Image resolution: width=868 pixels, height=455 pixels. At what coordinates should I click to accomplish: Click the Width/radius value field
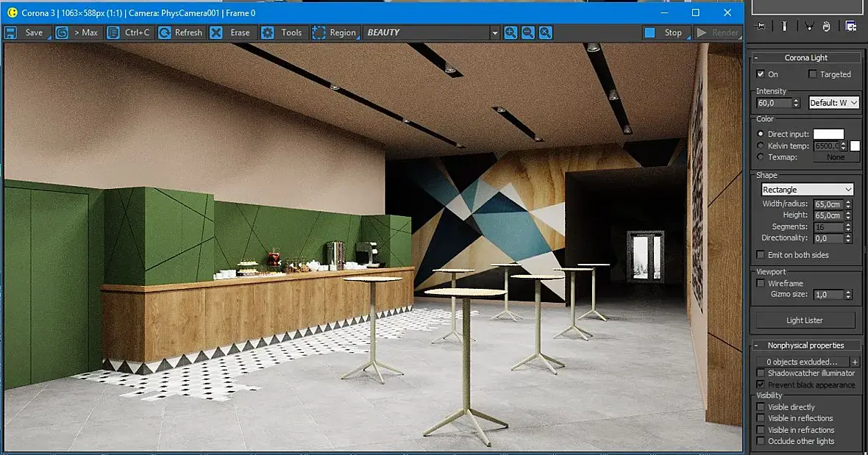pyautogui.click(x=829, y=204)
